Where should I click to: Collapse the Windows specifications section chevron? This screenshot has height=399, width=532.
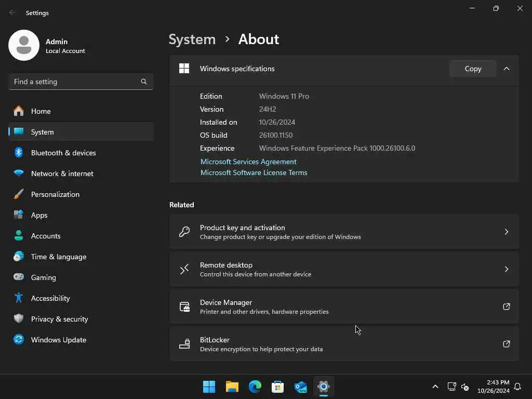506,69
